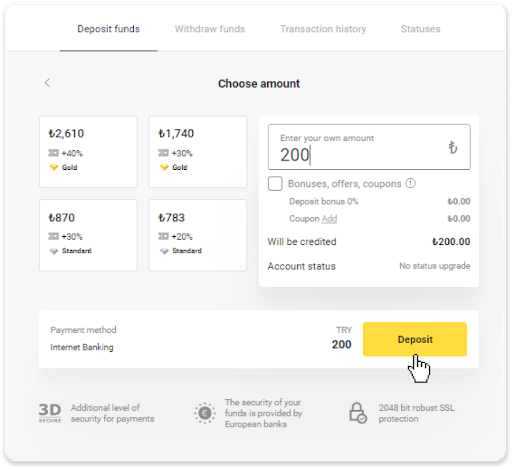Select the ₺1,740 Gold amount card
This screenshot has height=469, width=512.
(x=198, y=152)
